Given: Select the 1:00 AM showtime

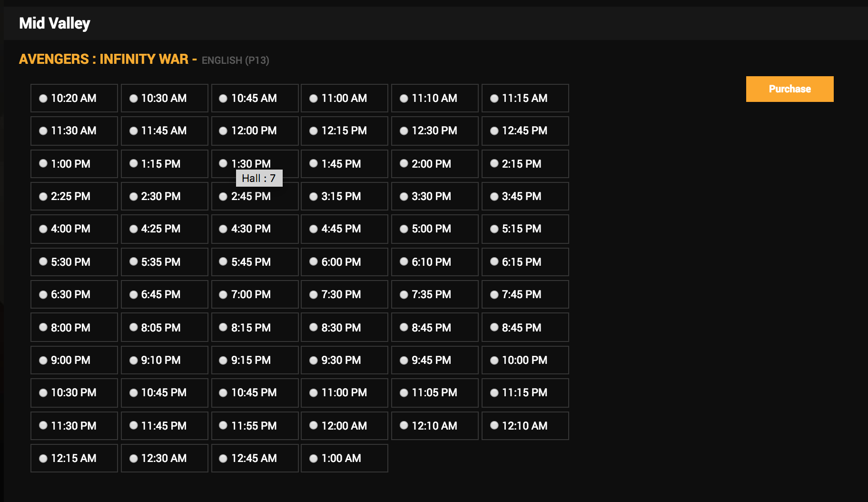Looking at the screenshot, I should [x=314, y=459].
